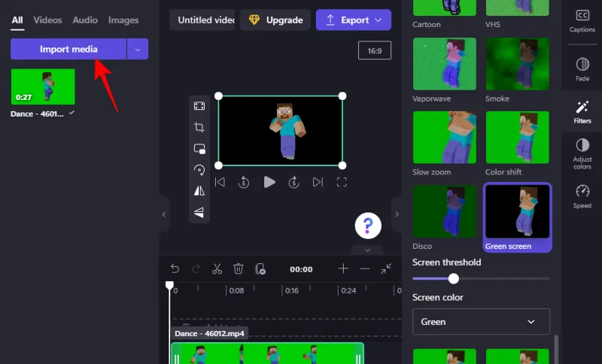The image size is (602, 364).
Task: Apply the Disco filter
Action: click(x=445, y=211)
